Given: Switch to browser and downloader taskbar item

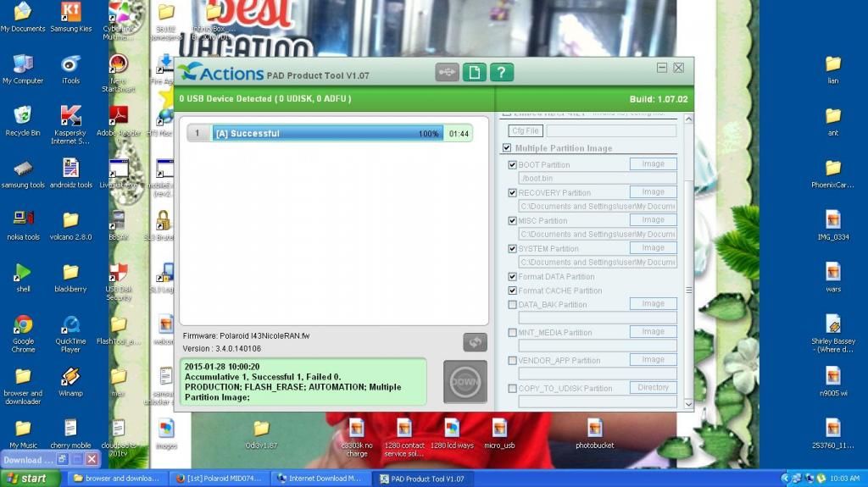Looking at the screenshot, I should pyautogui.click(x=117, y=479).
